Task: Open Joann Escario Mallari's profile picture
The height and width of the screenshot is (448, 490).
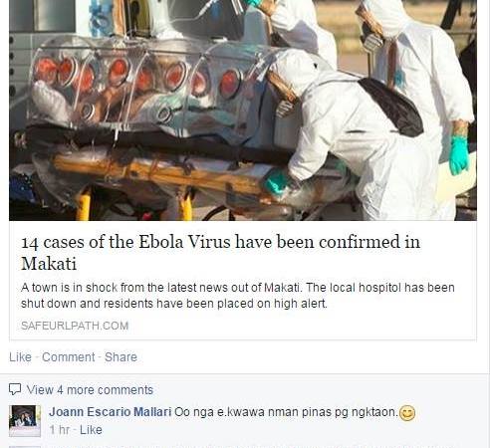Action: click(x=25, y=421)
